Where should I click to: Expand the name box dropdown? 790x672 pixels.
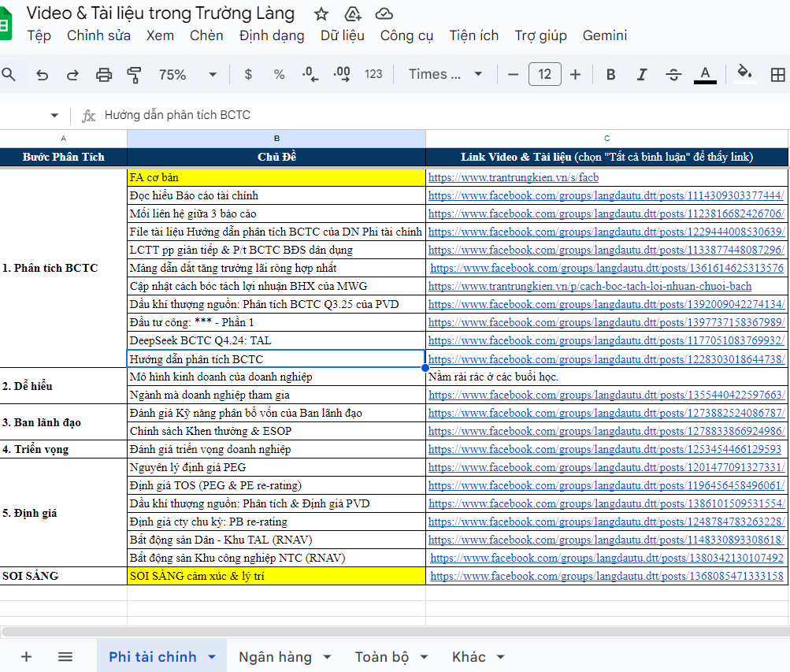pyautogui.click(x=54, y=115)
